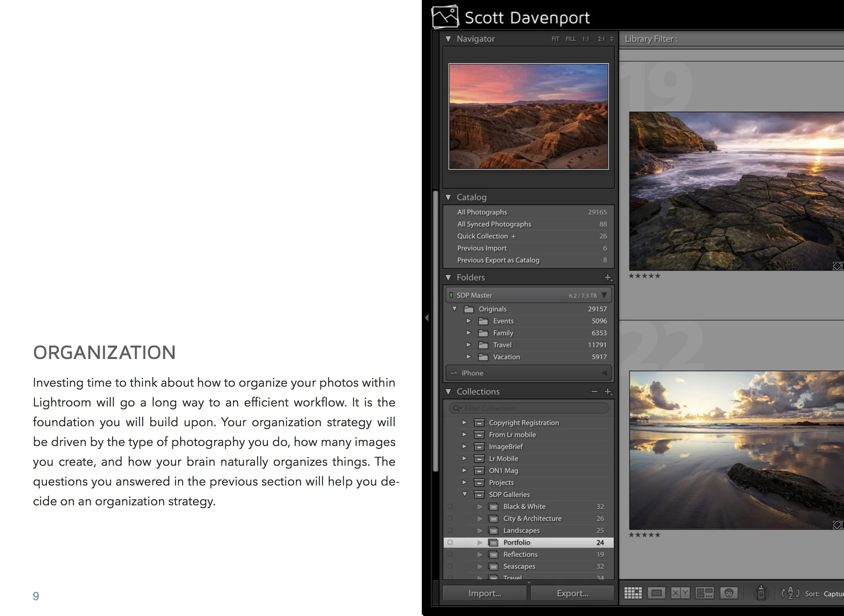Check the Landscapes sync box

(450, 530)
